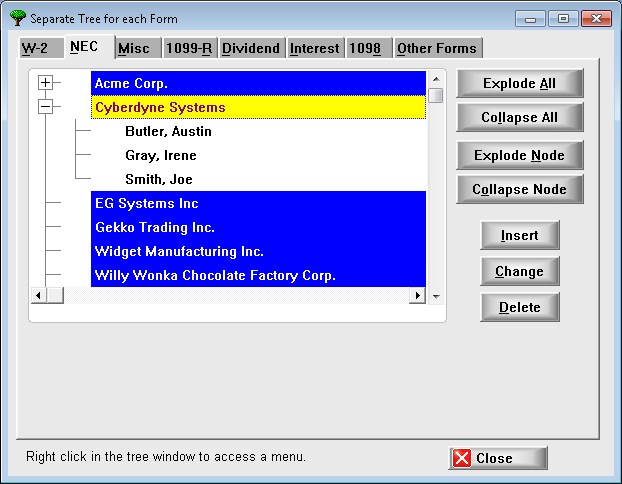
Task: Click the vertical scrollbar up arrow
Action: [436, 79]
